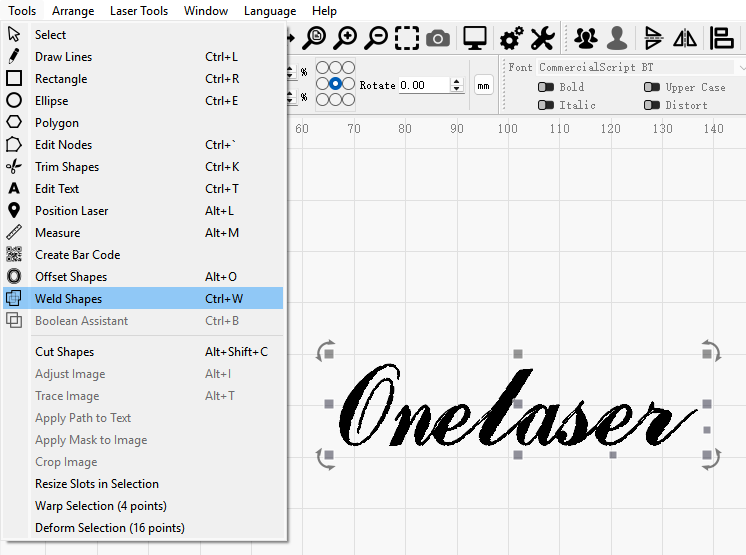Click the Zoom Out magnifier icon

coord(376,38)
